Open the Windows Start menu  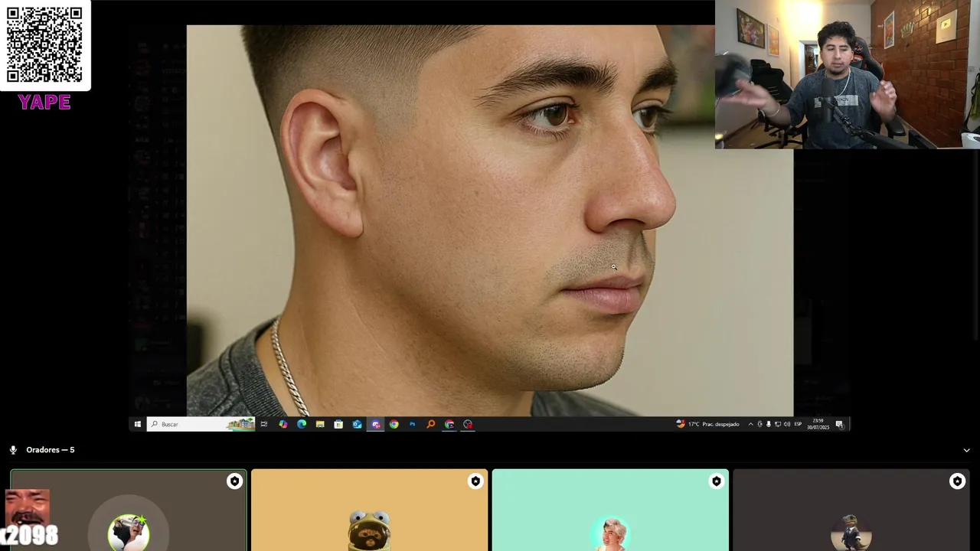[138, 424]
